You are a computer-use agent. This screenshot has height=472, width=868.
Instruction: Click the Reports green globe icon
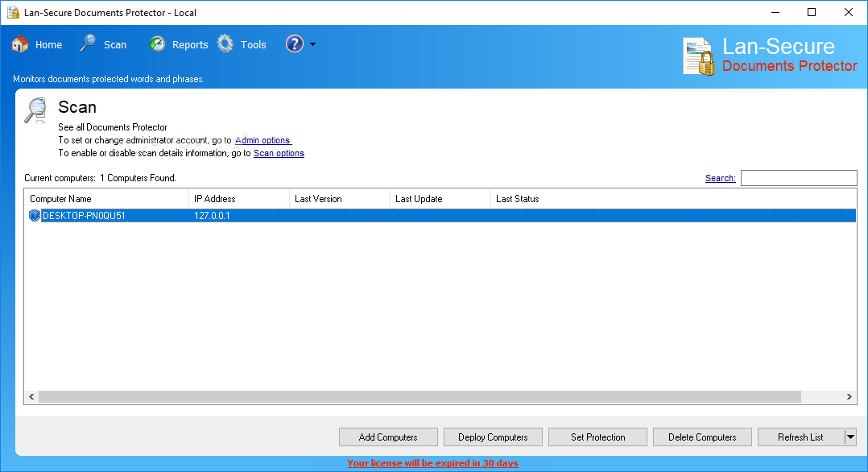[157, 43]
